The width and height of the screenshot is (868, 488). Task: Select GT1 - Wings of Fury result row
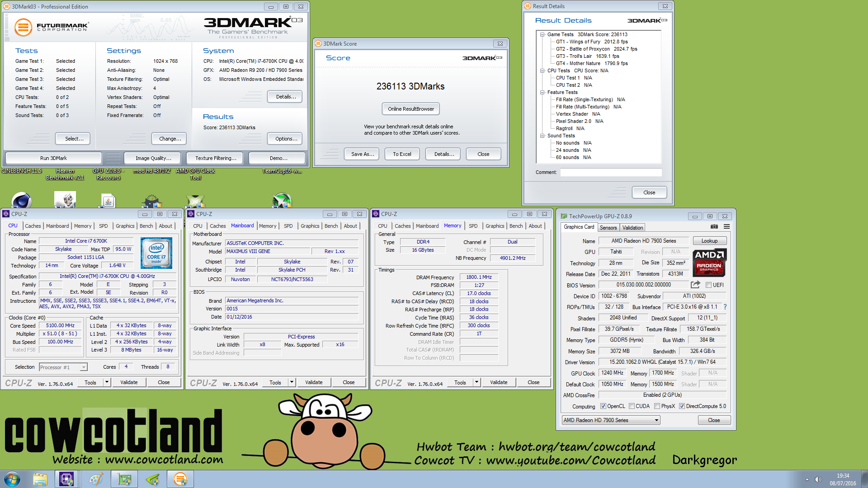point(592,42)
